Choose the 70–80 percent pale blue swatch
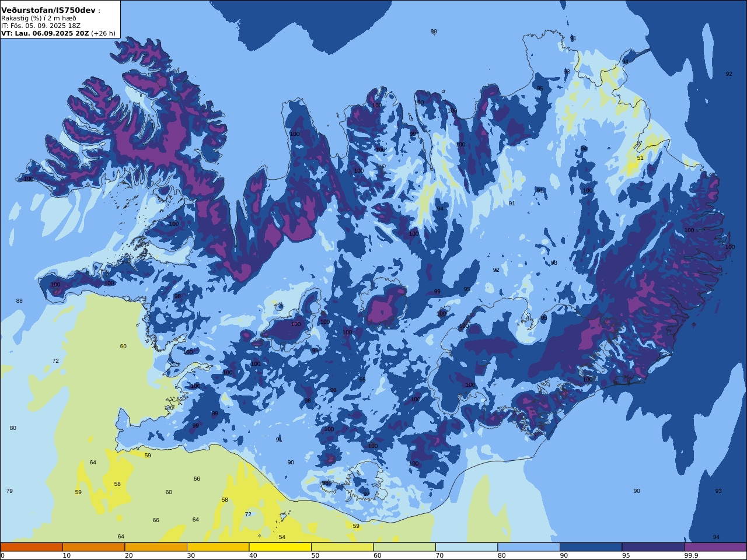This screenshot has width=747, height=560. [466, 547]
